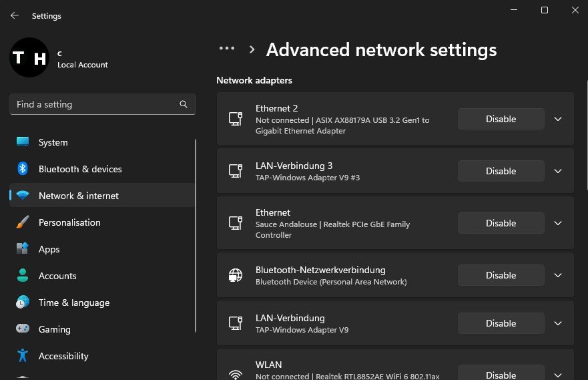
Task: Open the System settings page
Action: click(x=53, y=142)
